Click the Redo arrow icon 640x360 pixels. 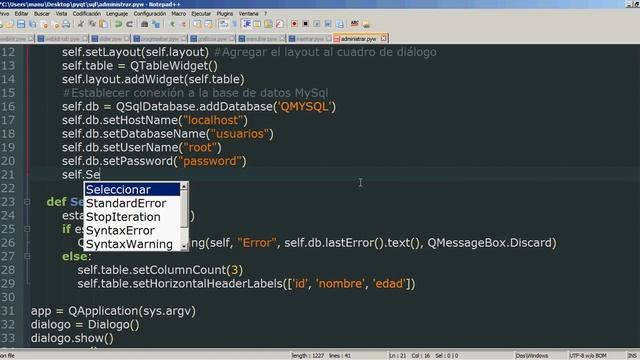(x=129, y=24)
